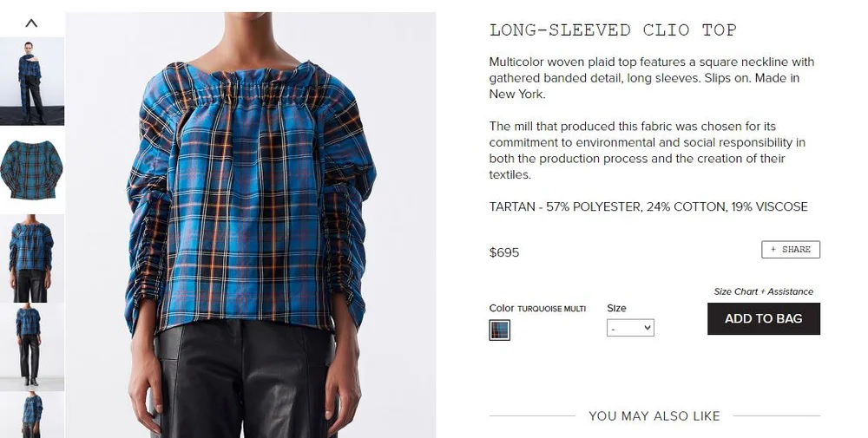
Task: Click the + Share button
Action: coord(791,250)
